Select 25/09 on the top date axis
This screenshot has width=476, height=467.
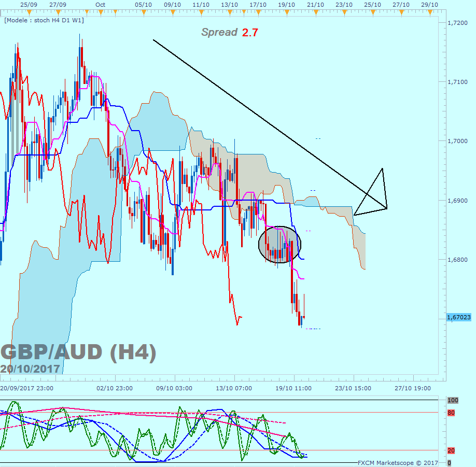click(x=29, y=4)
